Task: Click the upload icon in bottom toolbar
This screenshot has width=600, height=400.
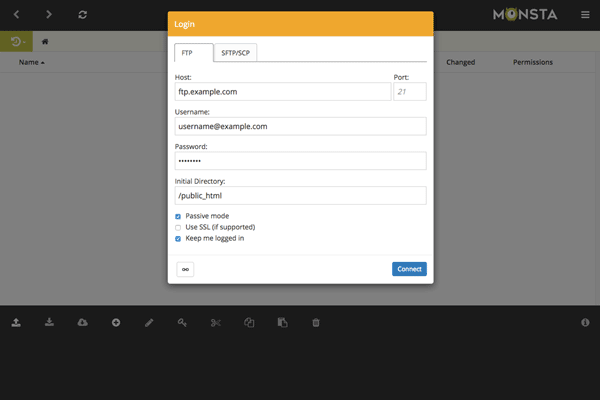Action: tap(16, 323)
